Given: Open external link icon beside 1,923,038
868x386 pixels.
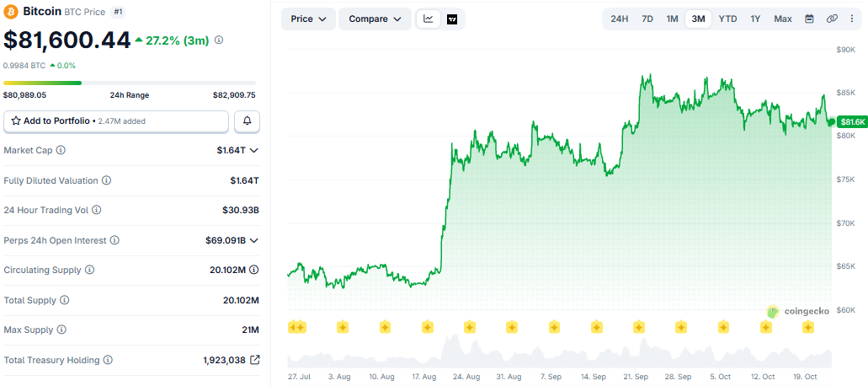Looking at the screenshot, I should [254, 360].
